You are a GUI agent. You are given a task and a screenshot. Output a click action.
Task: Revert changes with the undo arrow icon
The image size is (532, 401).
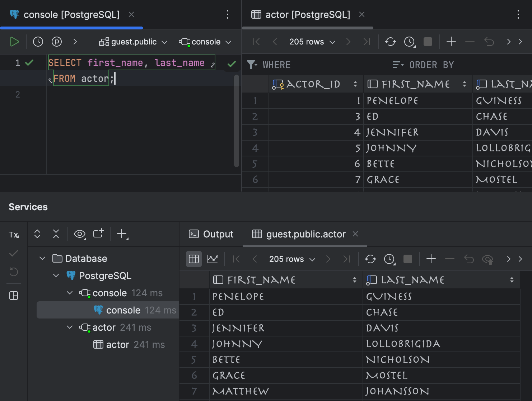click(489, 42)
